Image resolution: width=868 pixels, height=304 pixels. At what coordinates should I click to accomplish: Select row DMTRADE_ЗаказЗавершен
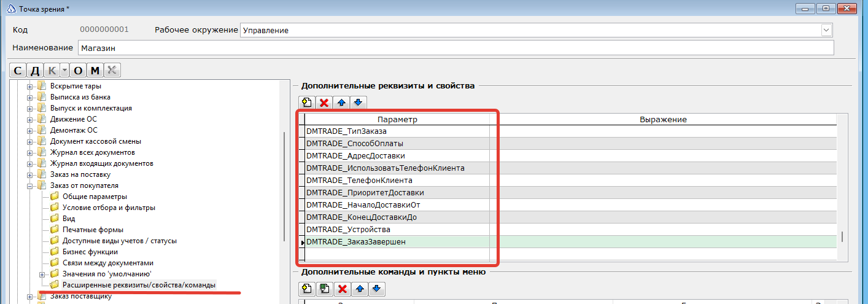[397, 241]
